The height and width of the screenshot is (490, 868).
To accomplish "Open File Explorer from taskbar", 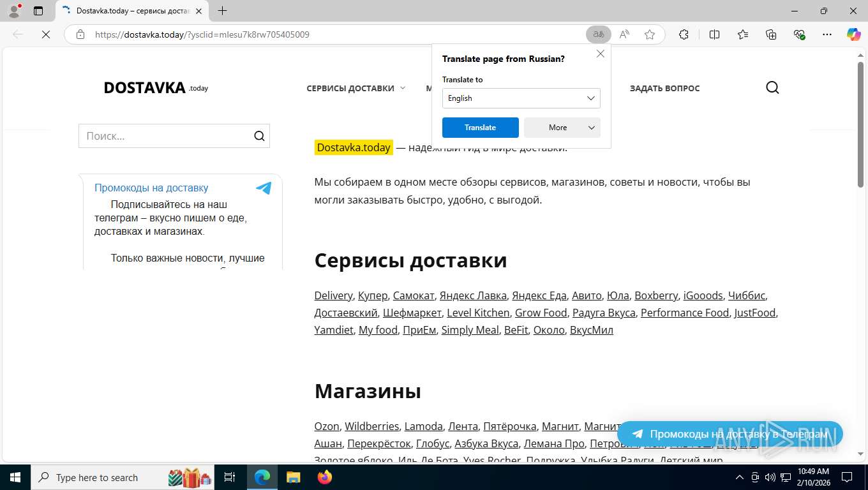I will [x=293, y=477].
